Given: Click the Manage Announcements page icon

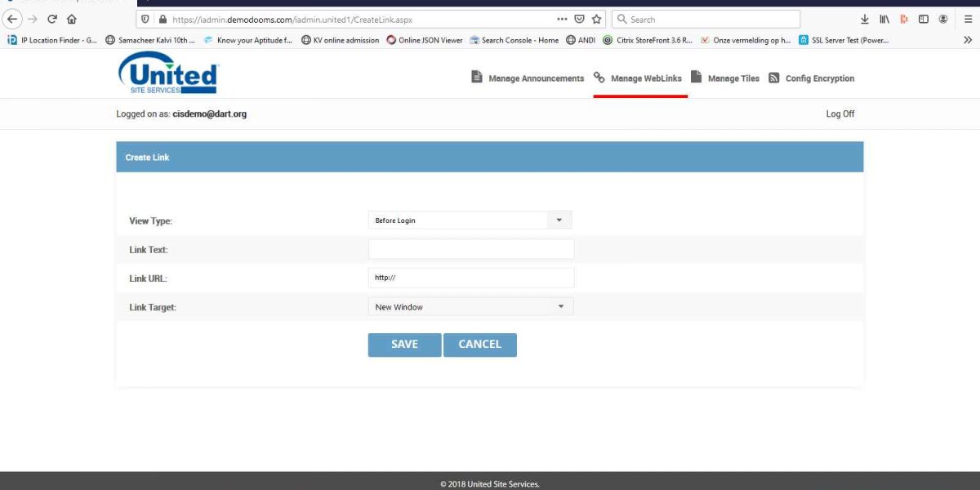Looking at the screenshot, I should click(476, 78).
